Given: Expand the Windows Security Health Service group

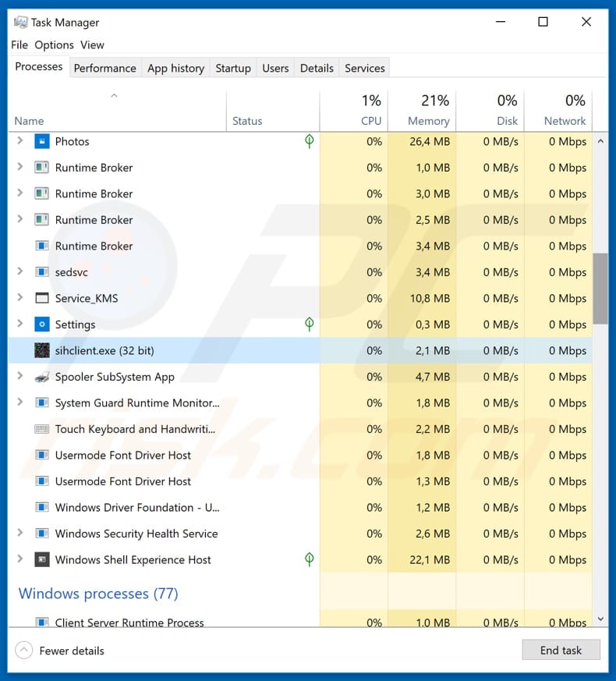Looking at the screenshot, I should coord(19,533).
